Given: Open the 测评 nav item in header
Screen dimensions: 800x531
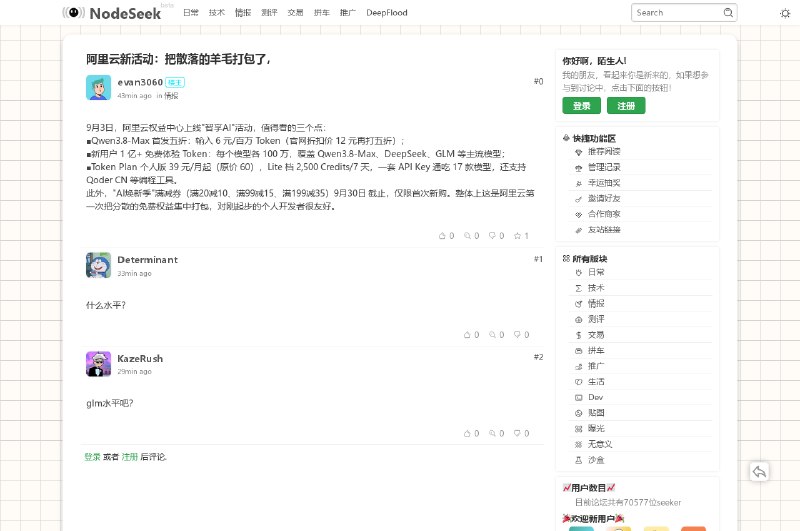Looking at the screenshot, I should pyautogui.click(x=269, y=13).
